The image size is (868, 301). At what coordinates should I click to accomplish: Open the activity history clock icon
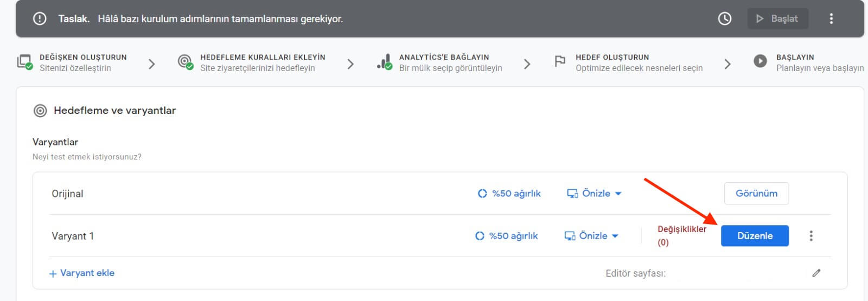click(725, 18)
